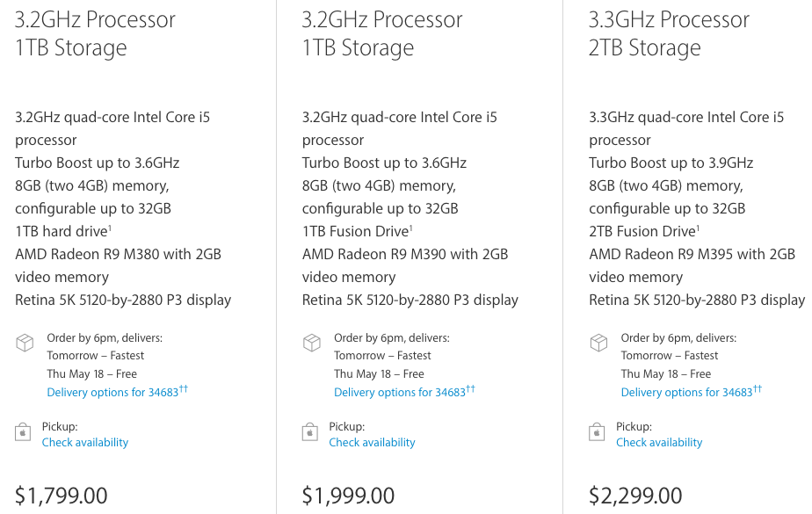This screenshot has height=514, width=812.
Task: Check pickup availability for the $1,999.00 iMac
Action: (372, 443)
